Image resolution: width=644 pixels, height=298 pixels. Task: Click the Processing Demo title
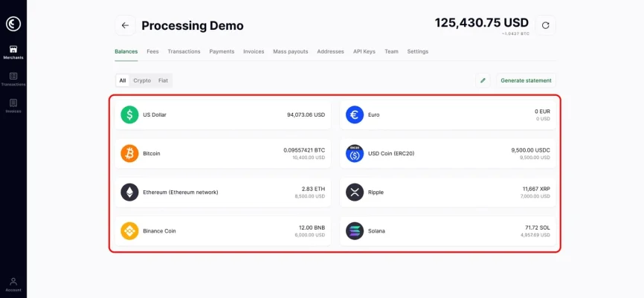click(x=193, y=26)
